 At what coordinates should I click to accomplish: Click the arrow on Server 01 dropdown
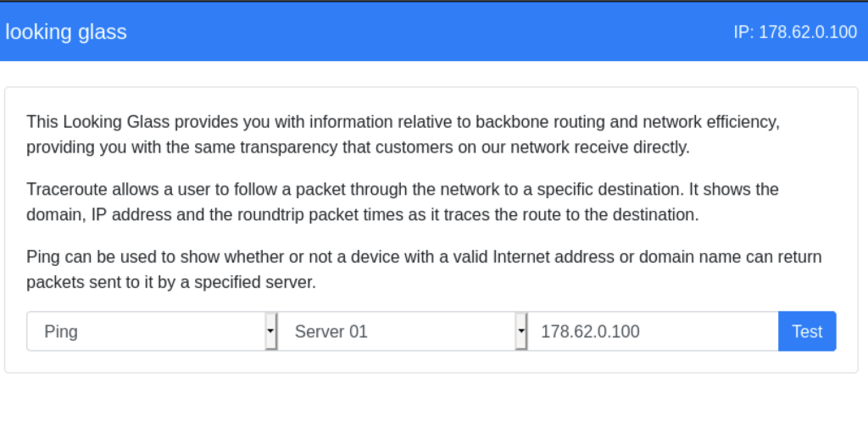(x=521, y=331)
